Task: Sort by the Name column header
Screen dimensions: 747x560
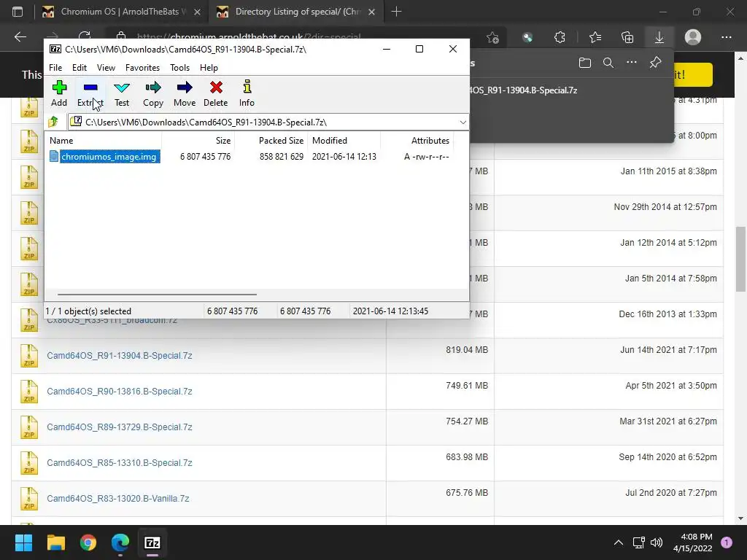Action: 61,141
